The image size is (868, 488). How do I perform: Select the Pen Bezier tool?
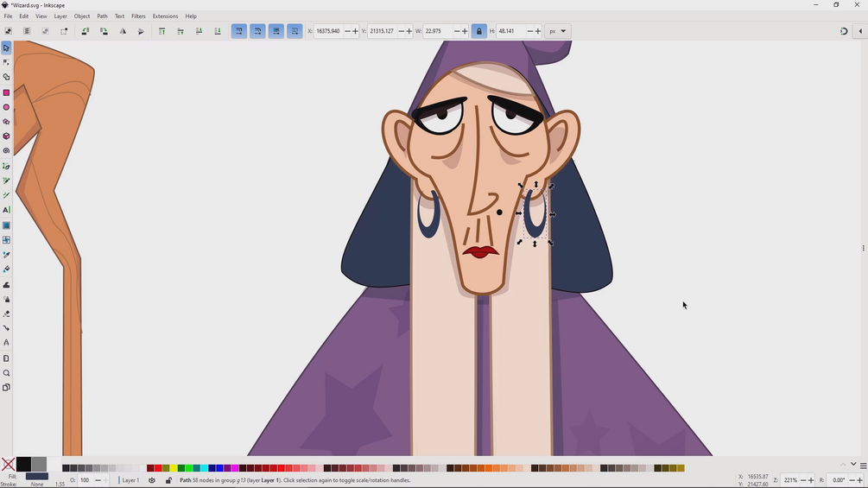[6, 167]
